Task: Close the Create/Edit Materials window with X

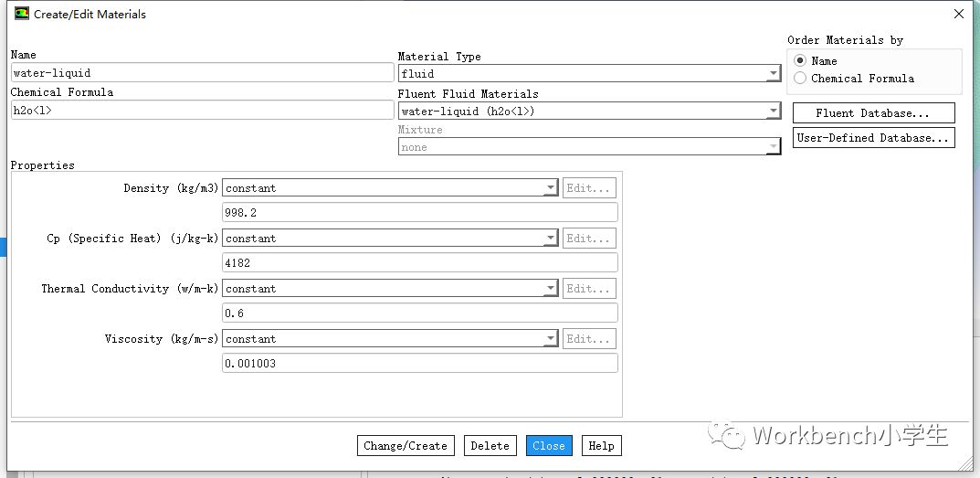Action: 959,14
